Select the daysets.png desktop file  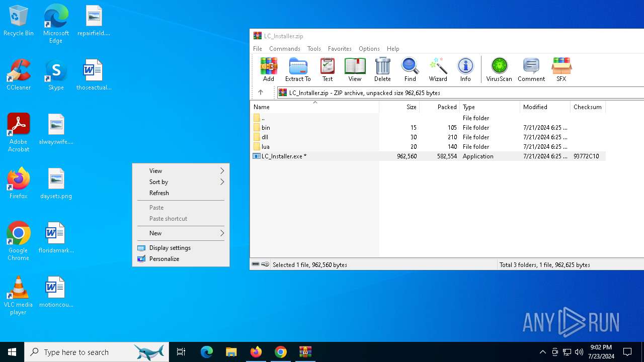[56, 184]
